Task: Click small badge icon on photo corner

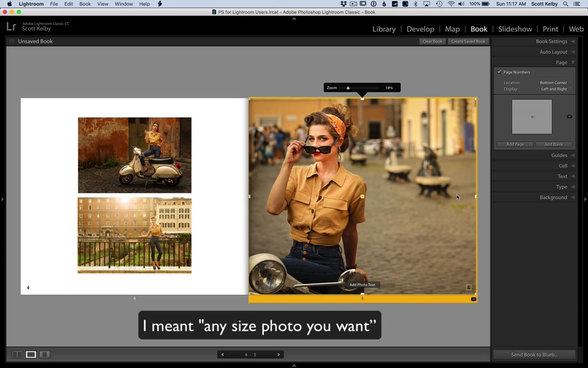Action: click(x=468, y=288)
